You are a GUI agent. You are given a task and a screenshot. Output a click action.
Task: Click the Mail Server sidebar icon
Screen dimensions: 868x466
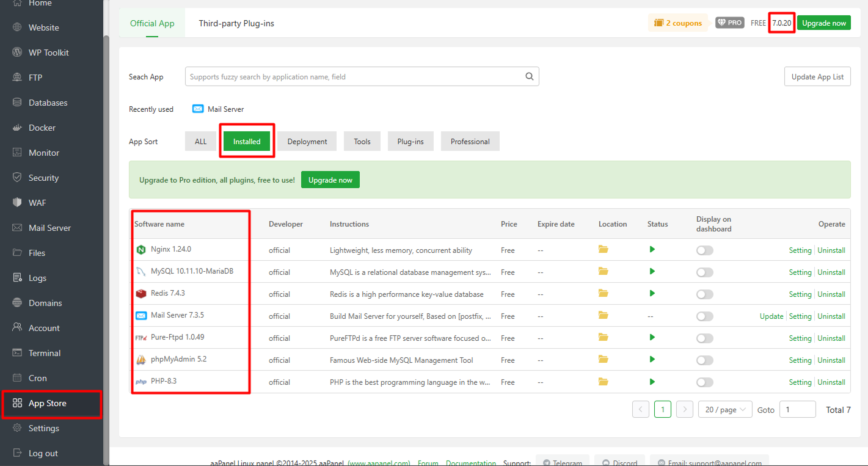(x=16, y=227)
